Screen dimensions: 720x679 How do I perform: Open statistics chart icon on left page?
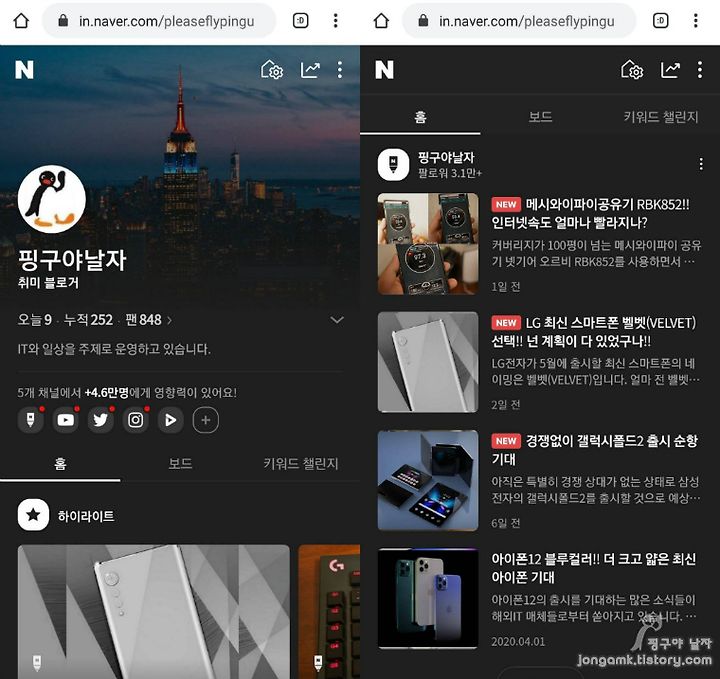[310, 70]
